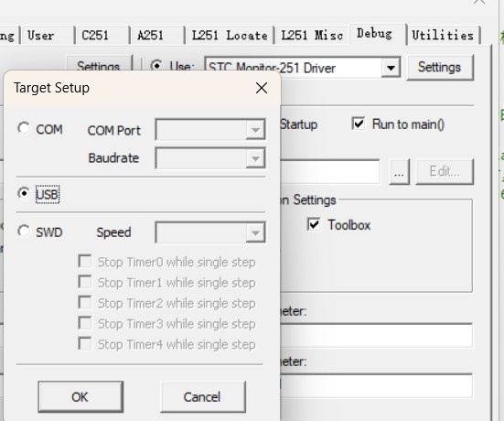This screenshot has width=504, height=421.
Task: Confirm with the OK button
Action: point(80,397)
